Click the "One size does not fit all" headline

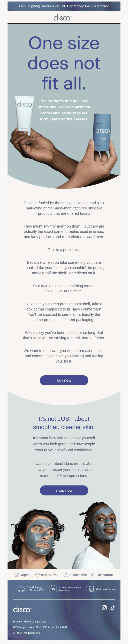pyautogui.click(x=64, y=63)
